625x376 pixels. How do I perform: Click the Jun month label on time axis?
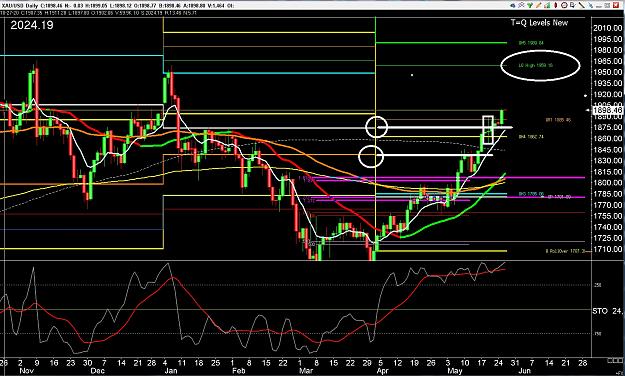point(525,371)
